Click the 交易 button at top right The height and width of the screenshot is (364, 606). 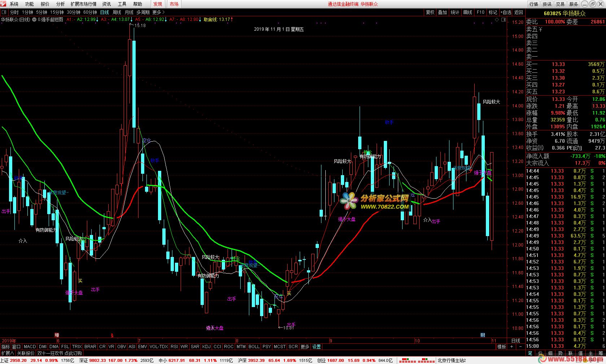click(560, 4)
